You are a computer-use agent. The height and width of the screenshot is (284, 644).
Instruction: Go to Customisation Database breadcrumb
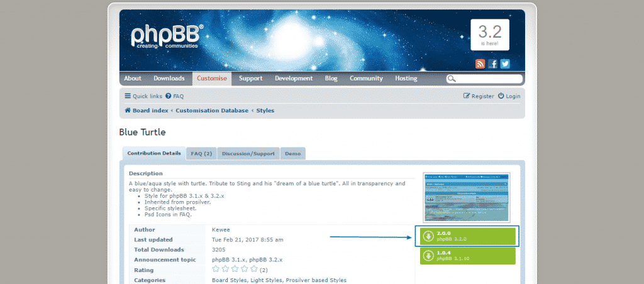coord(212,111)
